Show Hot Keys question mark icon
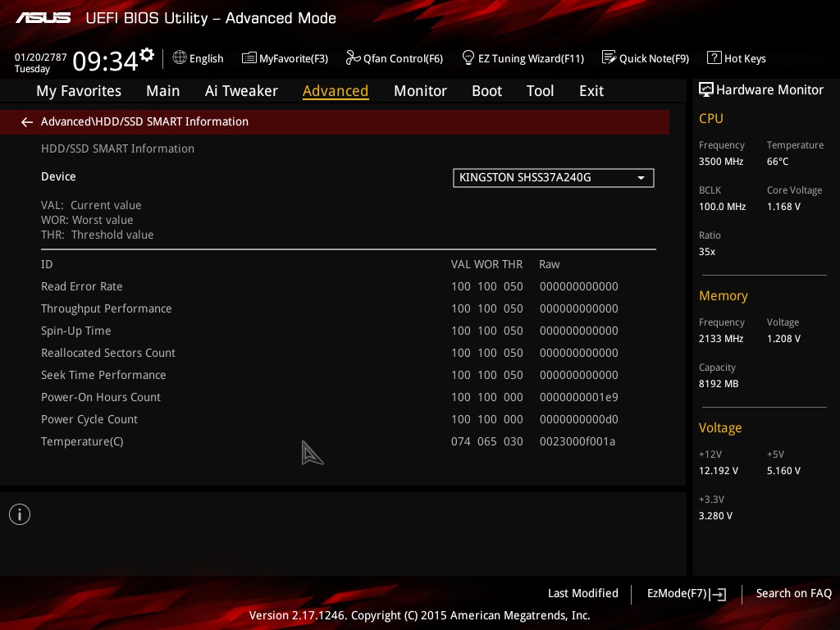This screenshot has height=630, width=840. [714, 57]
